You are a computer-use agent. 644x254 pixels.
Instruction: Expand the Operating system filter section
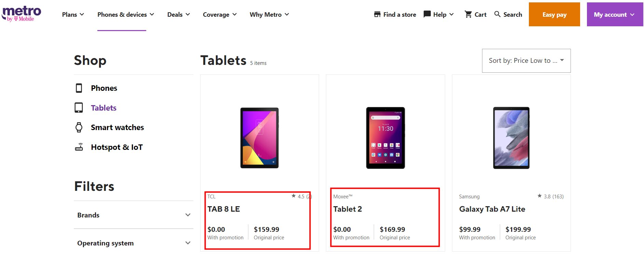pyautogui.click(x=188, y=243)
